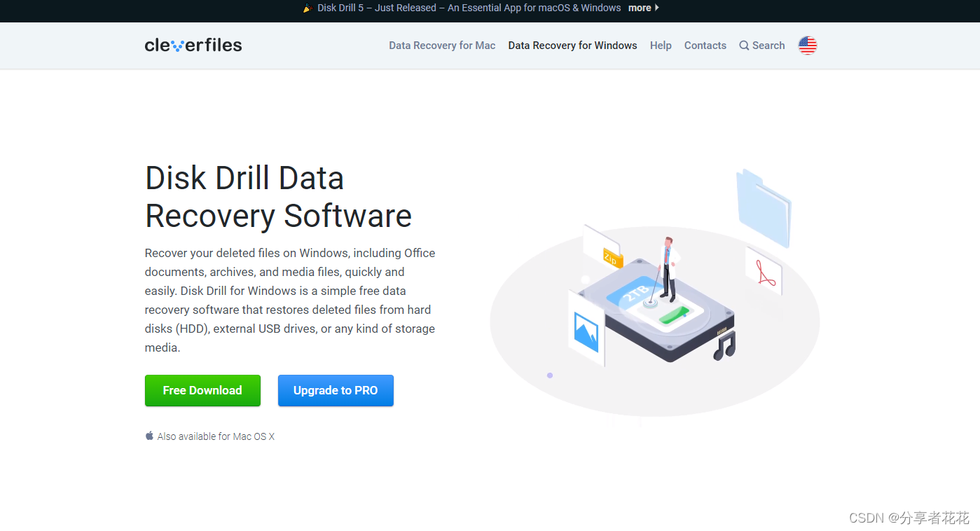Open Data Recovery for Windows menu
The width and height of the screenshot is (980, 531).
(572, 46)
